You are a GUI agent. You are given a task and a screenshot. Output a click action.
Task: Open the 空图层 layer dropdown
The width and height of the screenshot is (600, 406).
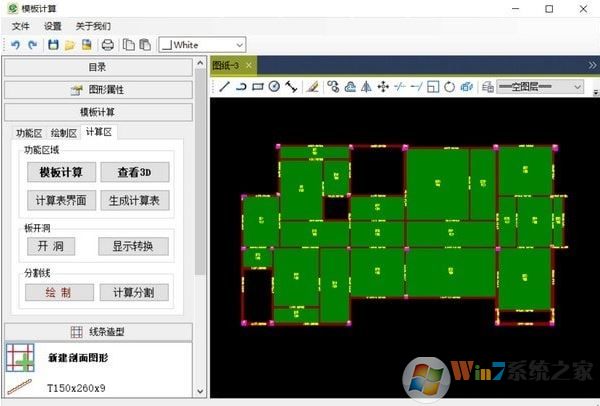pyautogui.click(x=540, y=87)
